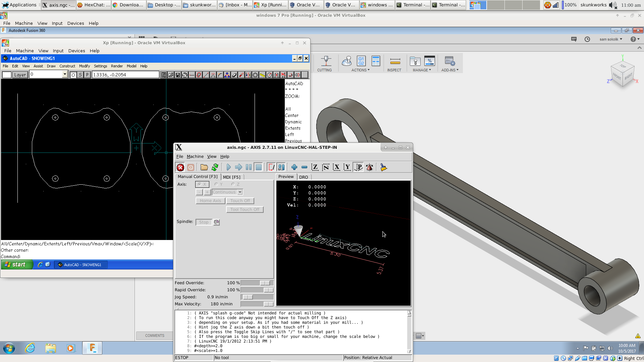Stop program execution in AXIS
This screenshot has height=362, width=644.
click(x=259, y=167)
